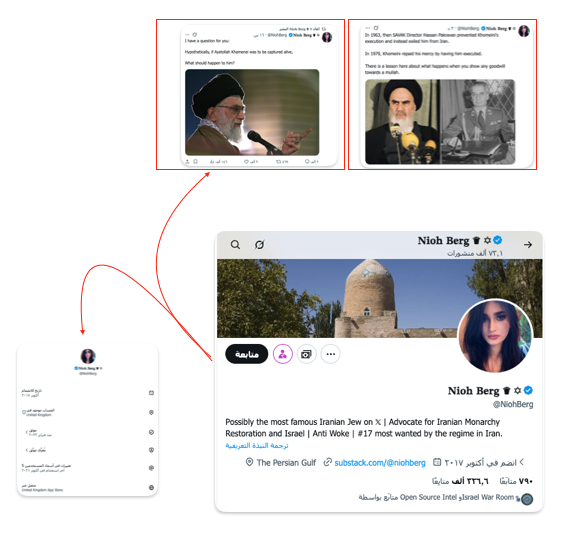565x541 pixels.
Task: Click the small avatar atop the account info card
Action: pos(88,356)
